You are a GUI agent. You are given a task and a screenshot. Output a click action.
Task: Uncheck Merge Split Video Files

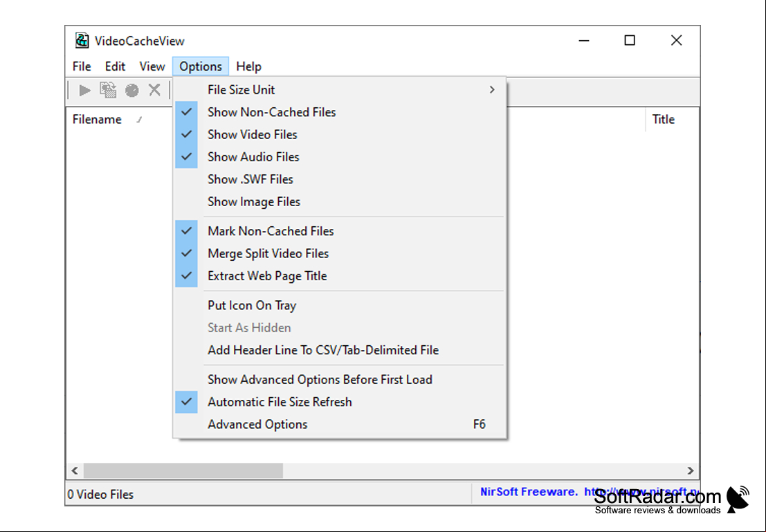pyautogui.click(x=340, y=254)
